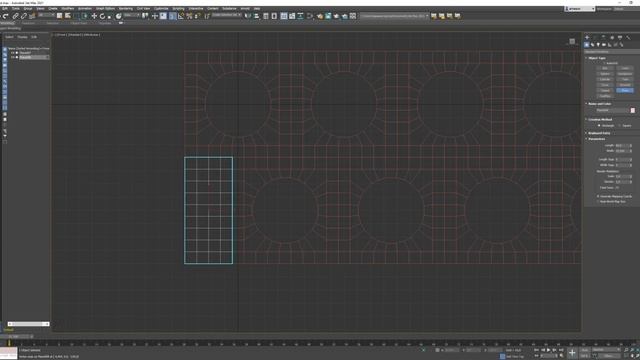
Task: Open the Customize menu
Action: [161, 8]
